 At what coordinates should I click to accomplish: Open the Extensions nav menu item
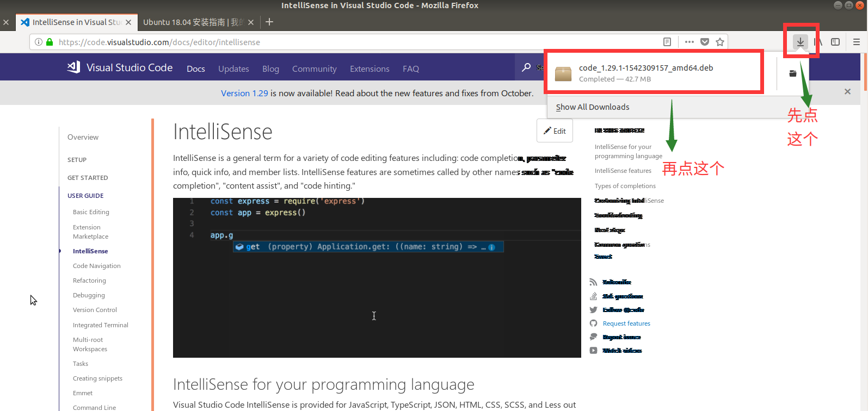[x=370, y=69]
